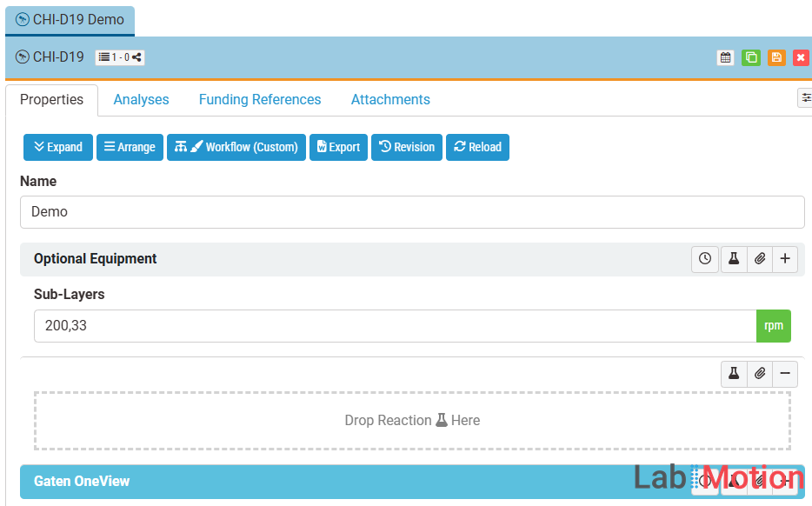Expand all layers with the Expand button
The width and height of the screenshot is (812, 506).
click(57, 147)
